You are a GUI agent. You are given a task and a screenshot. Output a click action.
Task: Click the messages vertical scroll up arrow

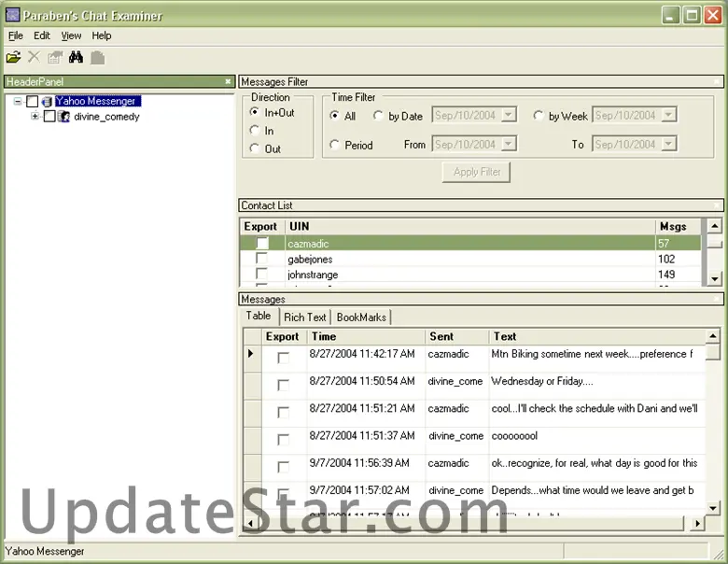(x=713, y=336)
